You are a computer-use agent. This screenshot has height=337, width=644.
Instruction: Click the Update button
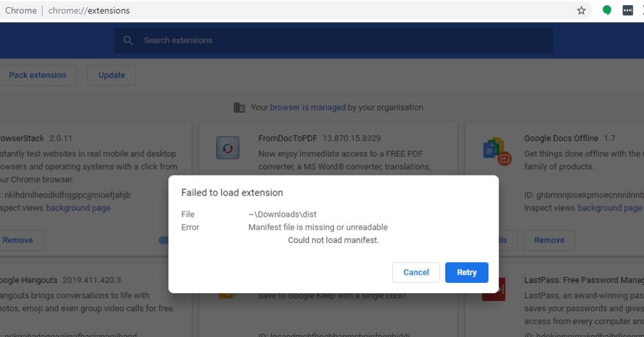(x=111, y=75)
